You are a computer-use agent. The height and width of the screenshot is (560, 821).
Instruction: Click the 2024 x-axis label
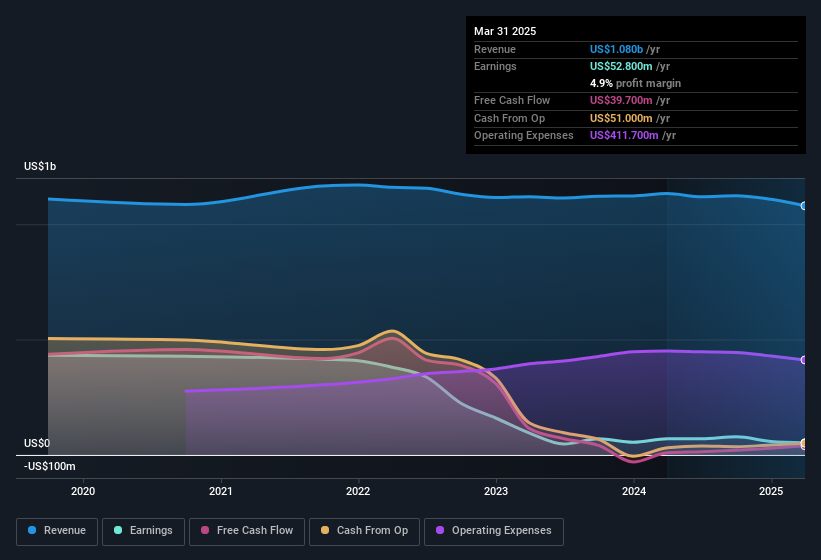pyautogui.click(x=634, y=491)
